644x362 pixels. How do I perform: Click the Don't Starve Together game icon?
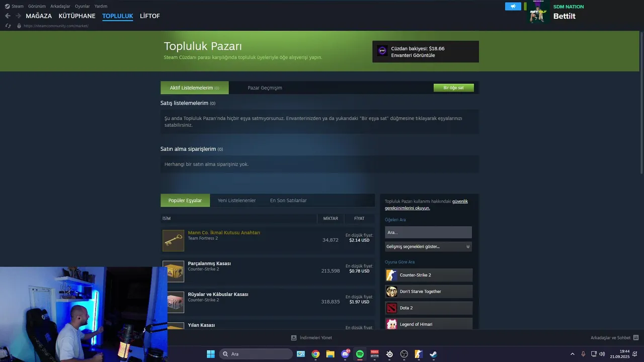[391, 292]
